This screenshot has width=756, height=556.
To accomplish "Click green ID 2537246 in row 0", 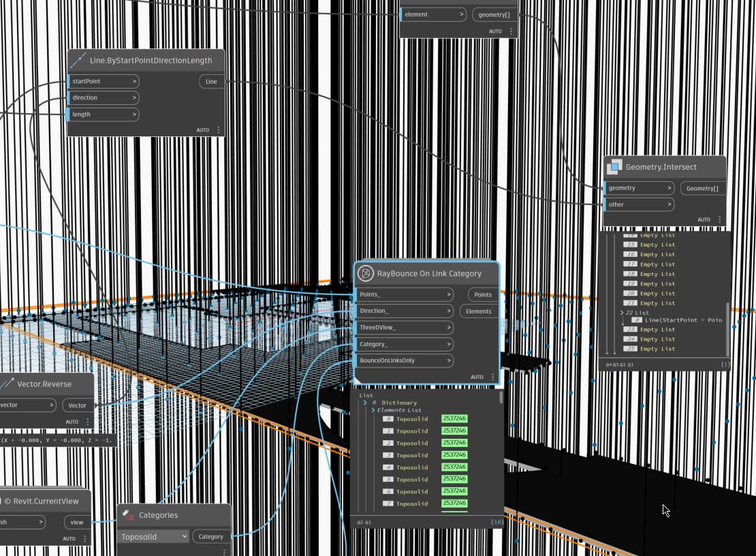I will [454, 418].
